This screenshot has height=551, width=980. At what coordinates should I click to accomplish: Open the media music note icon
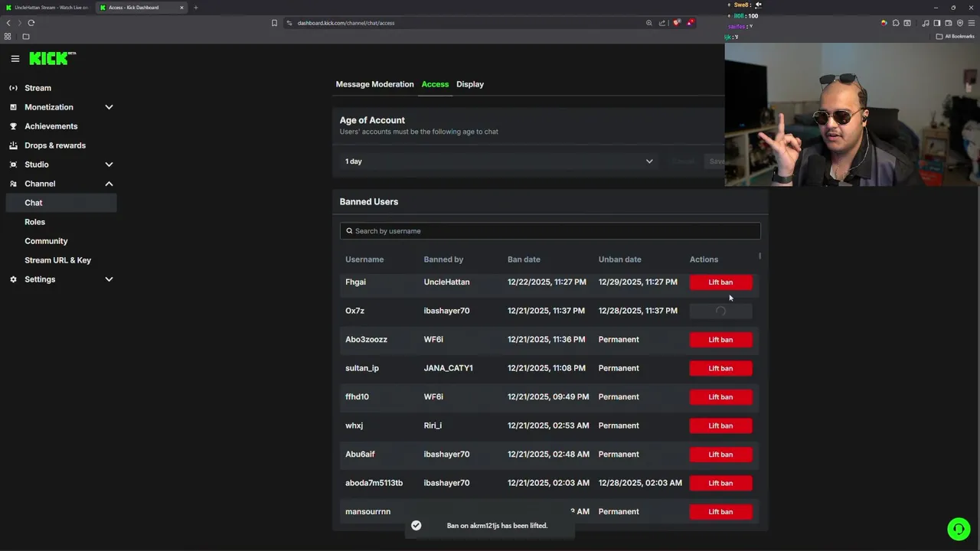[926, 23]
